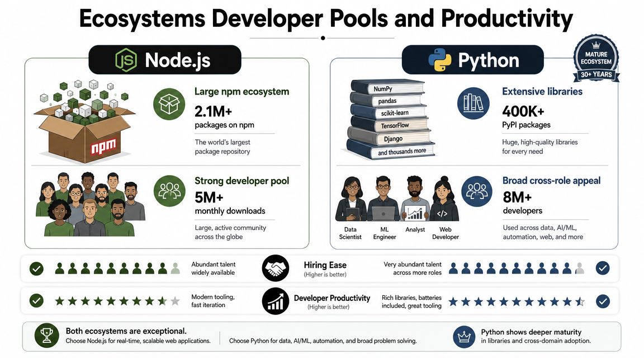Click the Node.js developer crowd illustration
The width and height of the screenshot is (644, 358).
coord(91,204)
